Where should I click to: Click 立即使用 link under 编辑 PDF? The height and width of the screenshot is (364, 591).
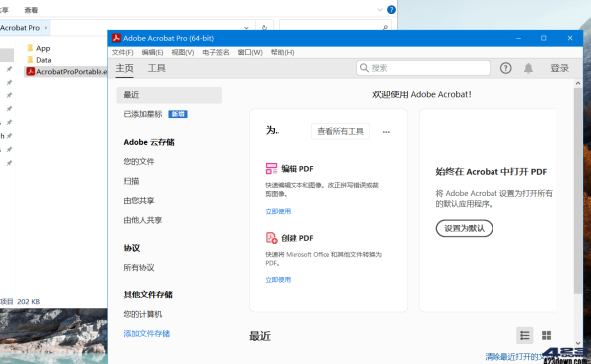(x=278, y=211)
